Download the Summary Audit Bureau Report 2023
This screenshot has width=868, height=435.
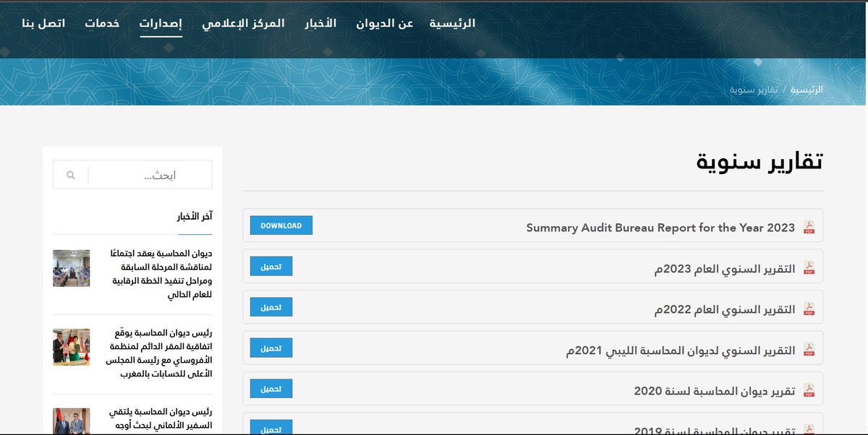coord(281,225)
